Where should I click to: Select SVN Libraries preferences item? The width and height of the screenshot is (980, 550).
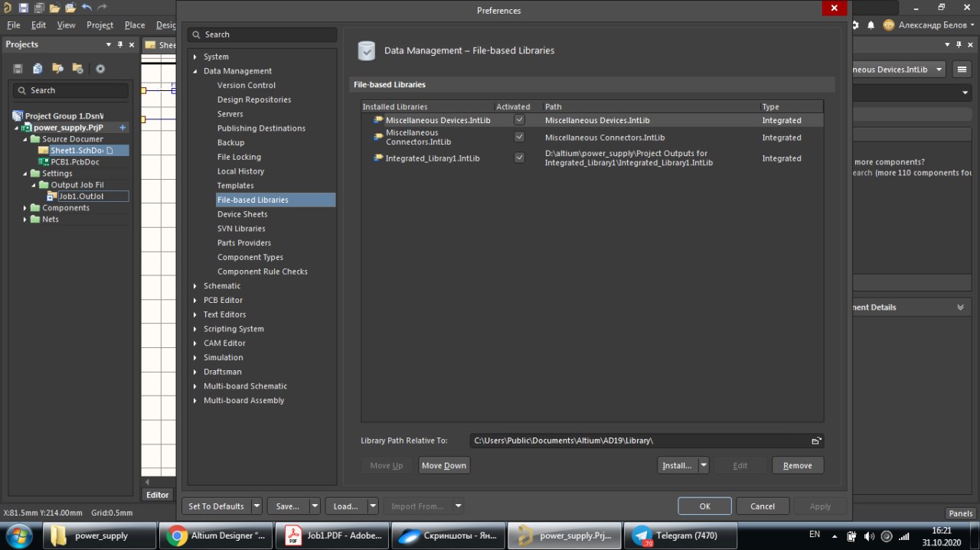point(241,229)
